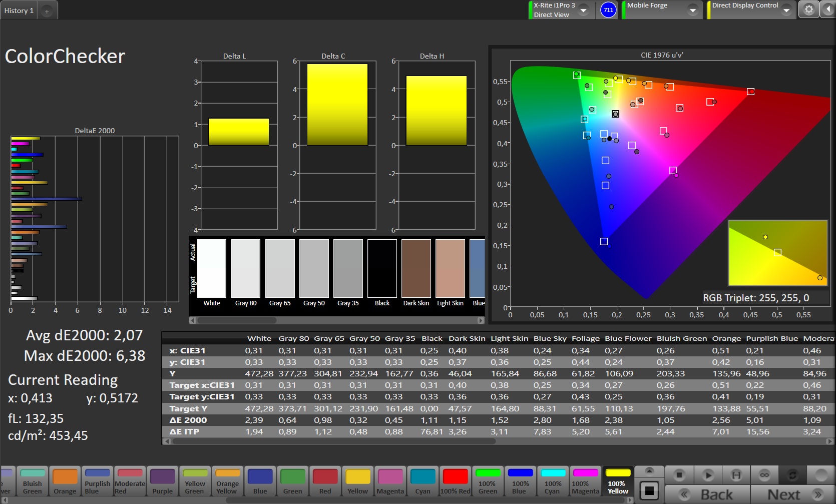
Task: Click the ΔE 2000 row label
Action: click(x=188, y=420)
